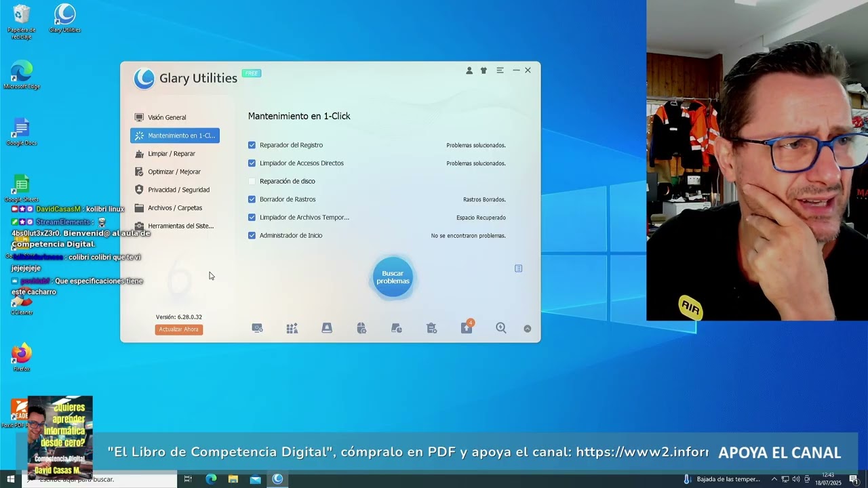Open the hamburger menu in Glary Utilities title bar
Image resolution: width=868 pixels, height=488 pixels.
point(500,70)
